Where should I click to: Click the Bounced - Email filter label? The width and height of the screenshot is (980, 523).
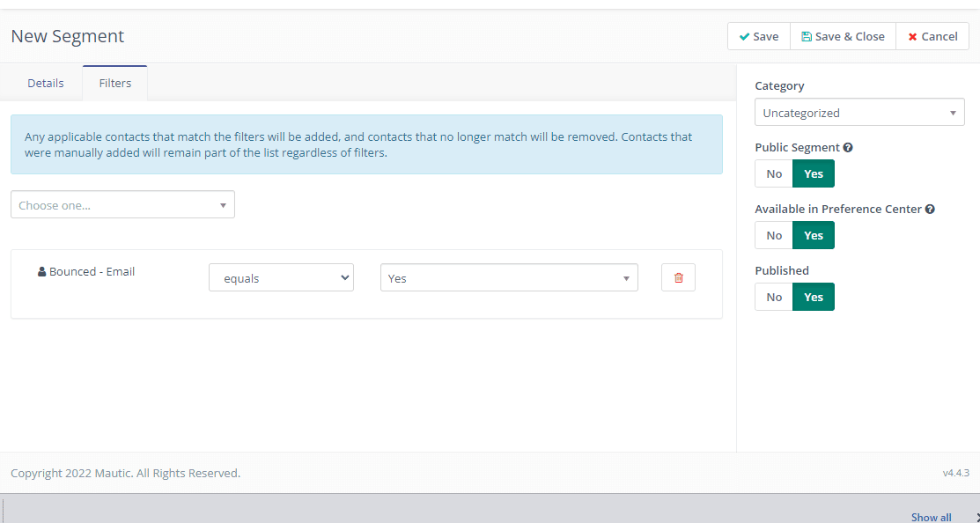92,272
